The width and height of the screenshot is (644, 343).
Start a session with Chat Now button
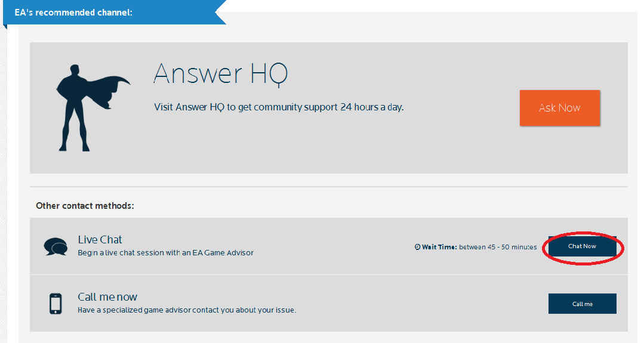point(582,246)
